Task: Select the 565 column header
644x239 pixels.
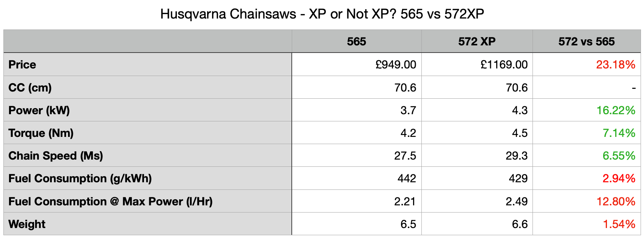Action: click(356, 42)
